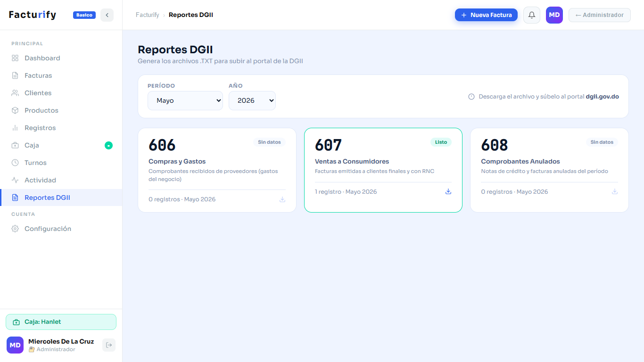Click the green Caja status indicator

click(x=108, y=145)
